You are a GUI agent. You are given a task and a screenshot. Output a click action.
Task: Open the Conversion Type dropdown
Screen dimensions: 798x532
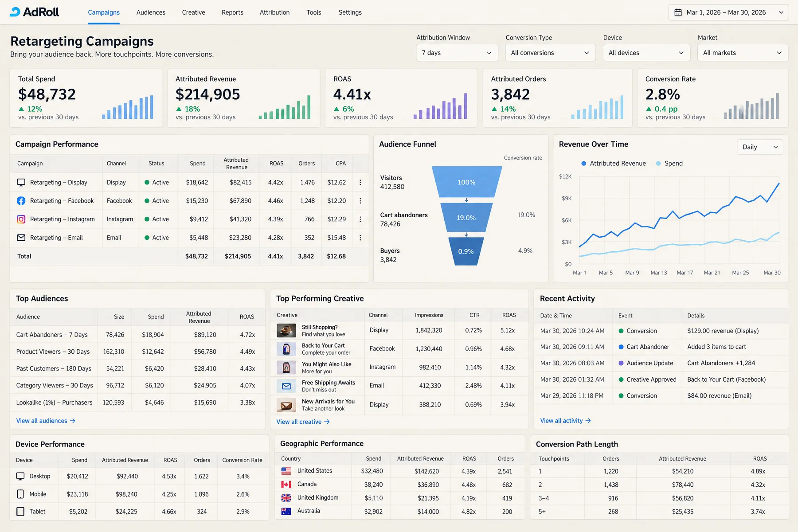(x=550, y=53)
